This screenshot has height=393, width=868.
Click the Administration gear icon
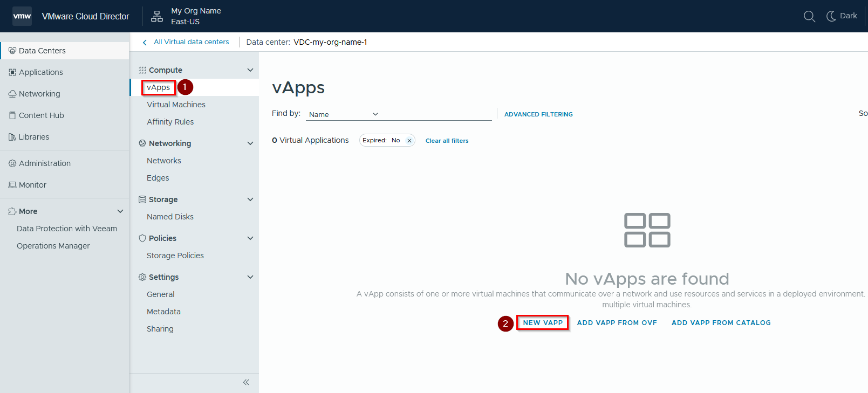coord(12,163)
